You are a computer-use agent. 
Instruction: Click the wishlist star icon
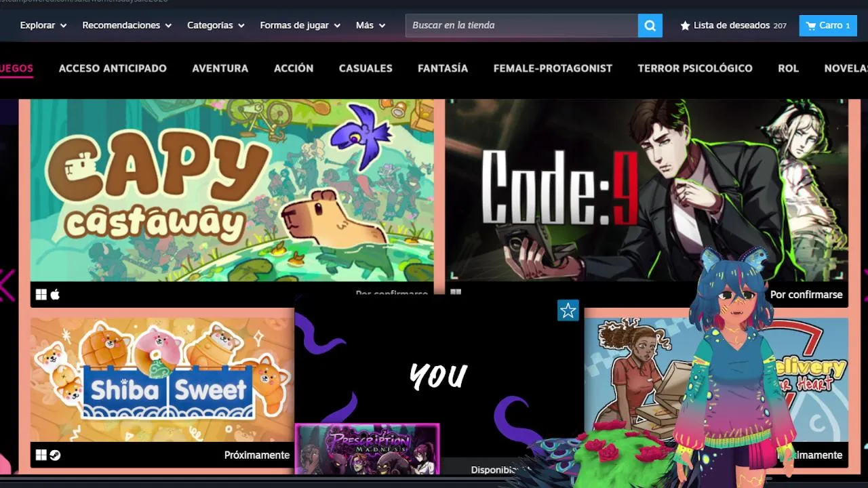[x=685, y=26]
